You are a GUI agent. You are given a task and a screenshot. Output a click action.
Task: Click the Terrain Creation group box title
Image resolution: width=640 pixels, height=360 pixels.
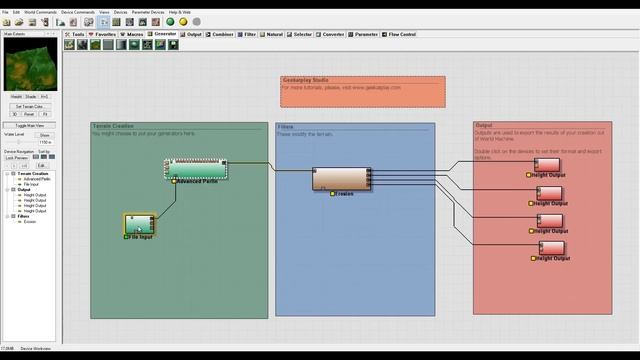(x=113, y=126)
